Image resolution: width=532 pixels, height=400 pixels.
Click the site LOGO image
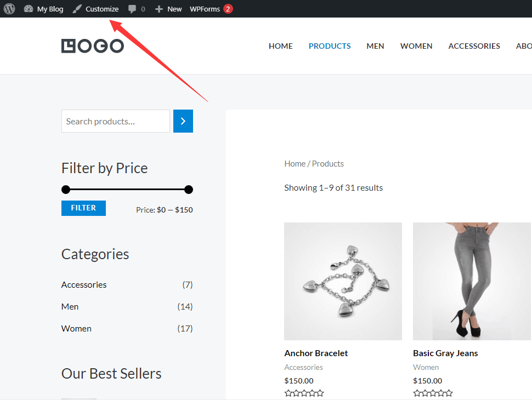coord(93,46)
